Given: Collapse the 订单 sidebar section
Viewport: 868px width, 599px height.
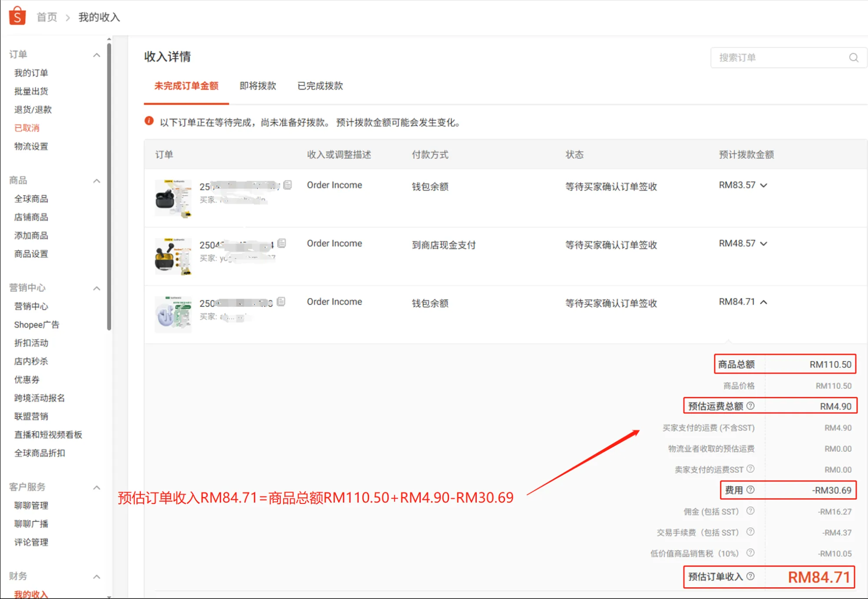Looking at the screenshot, I should [x=96, y=54].
